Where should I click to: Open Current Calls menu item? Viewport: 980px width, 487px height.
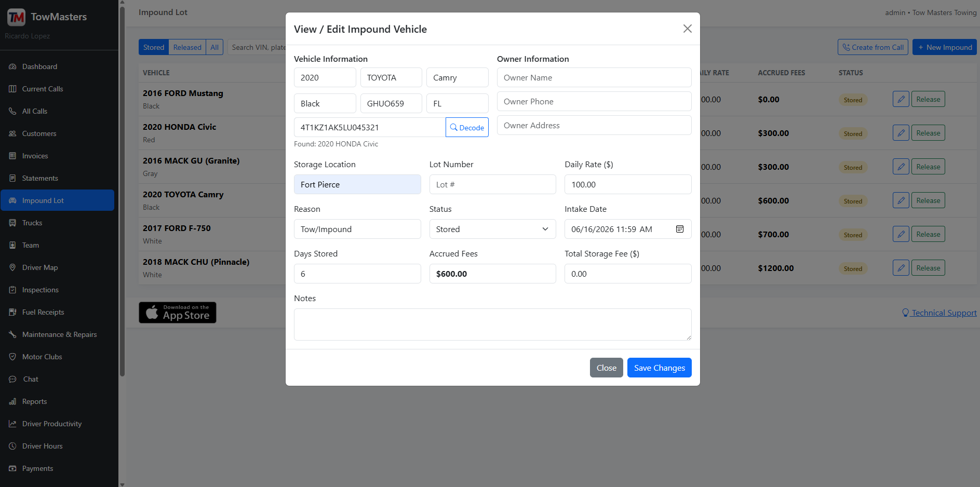tap(57, 89)
